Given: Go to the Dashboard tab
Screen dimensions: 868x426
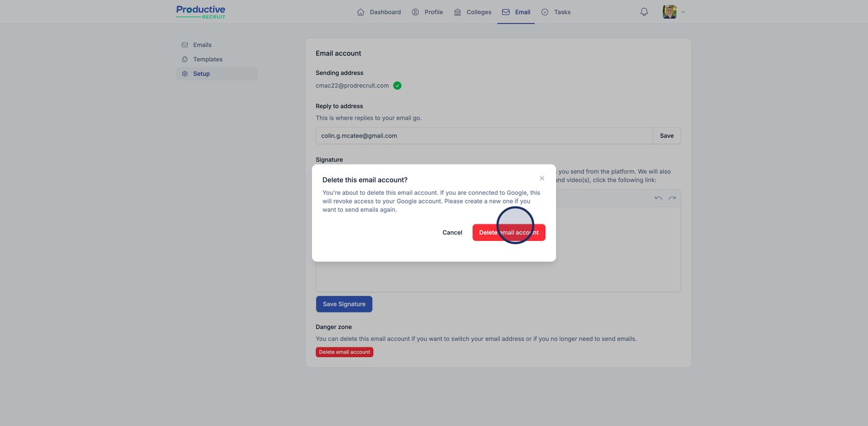Looking at the screenshot, I should [x=379, y=12].
